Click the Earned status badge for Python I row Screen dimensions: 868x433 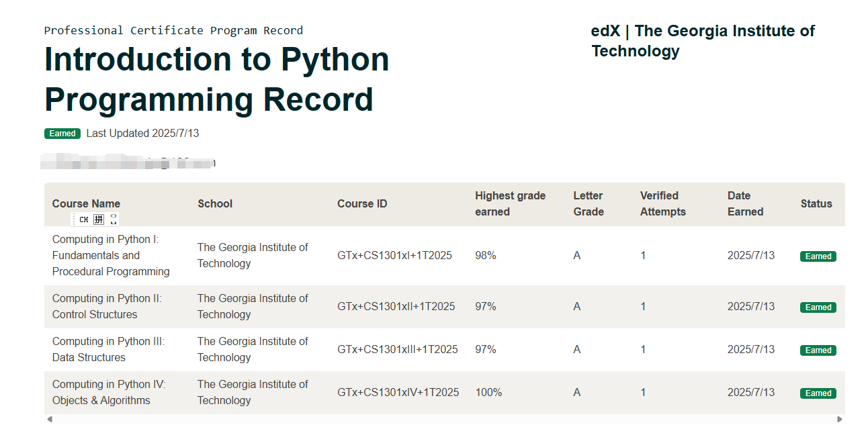click(818, 256)
